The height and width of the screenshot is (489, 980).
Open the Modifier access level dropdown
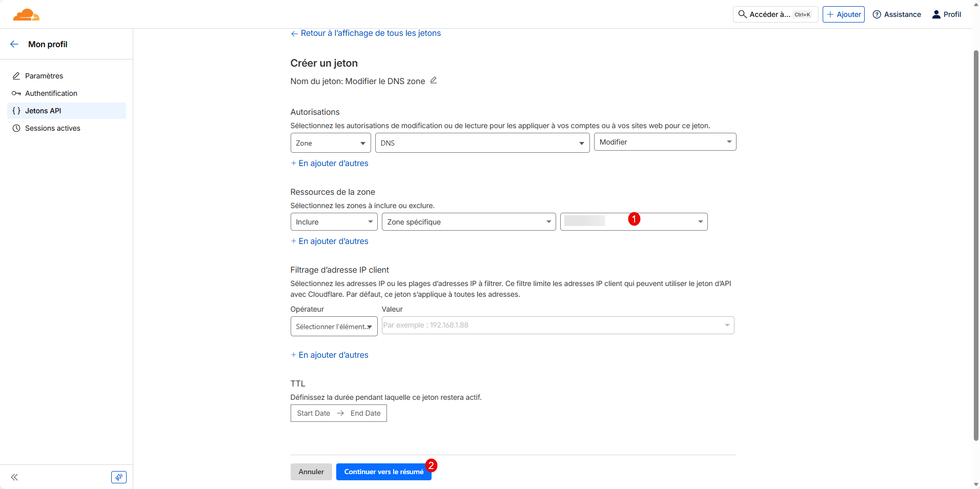(x=664, y=142)
